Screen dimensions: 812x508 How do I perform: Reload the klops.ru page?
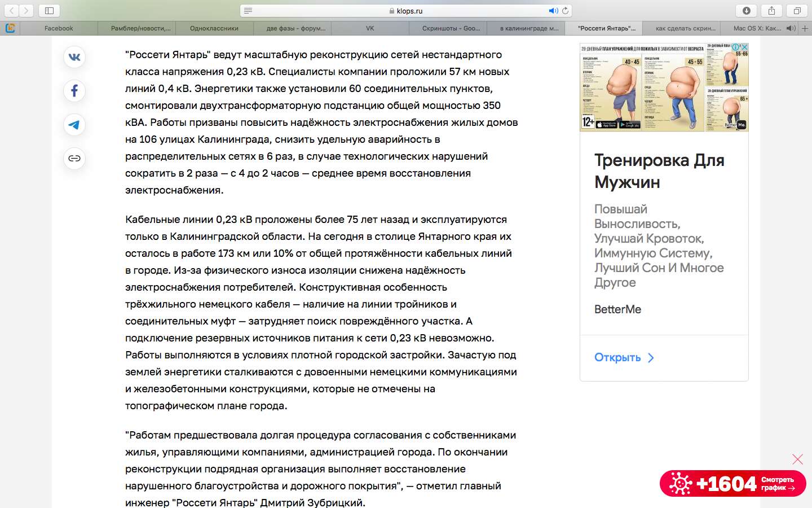[565, 11]
